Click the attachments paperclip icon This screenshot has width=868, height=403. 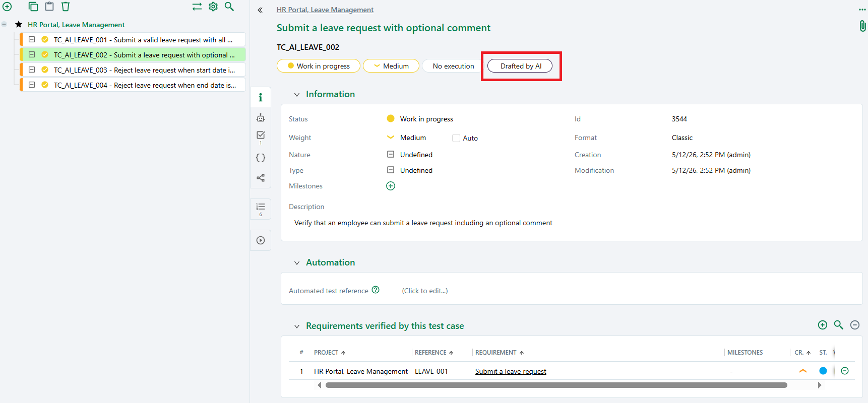862,26
